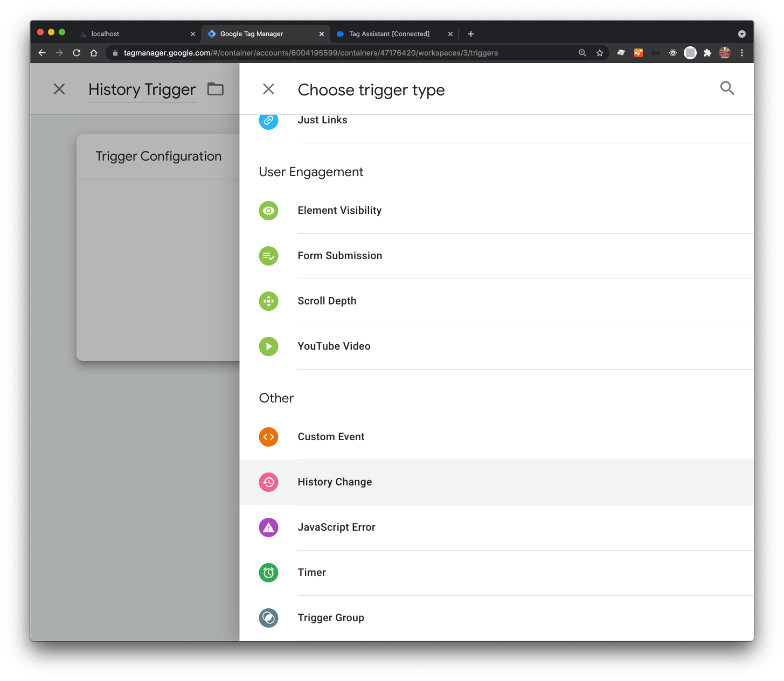Close the Choose trigger type panel
784x681 pixels.
[268, 89]
